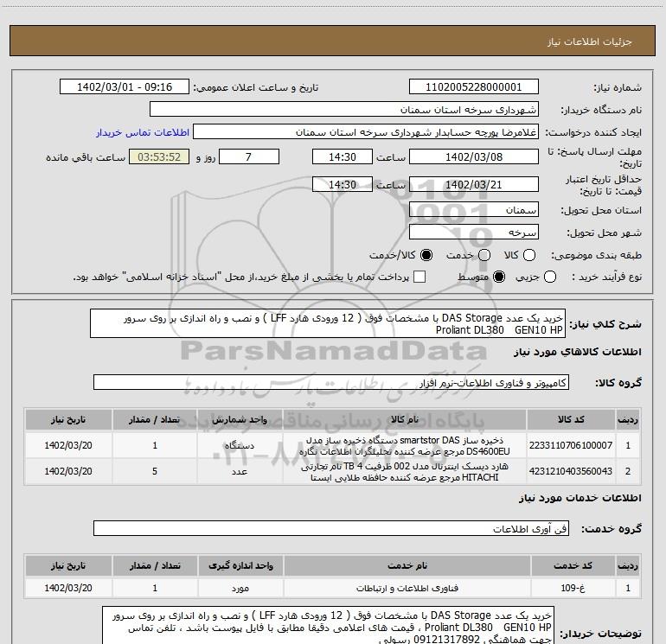Click smartstor DAS DS4600EU item name
The width and height of the screenshot is (666, 644).
(405, 446)
